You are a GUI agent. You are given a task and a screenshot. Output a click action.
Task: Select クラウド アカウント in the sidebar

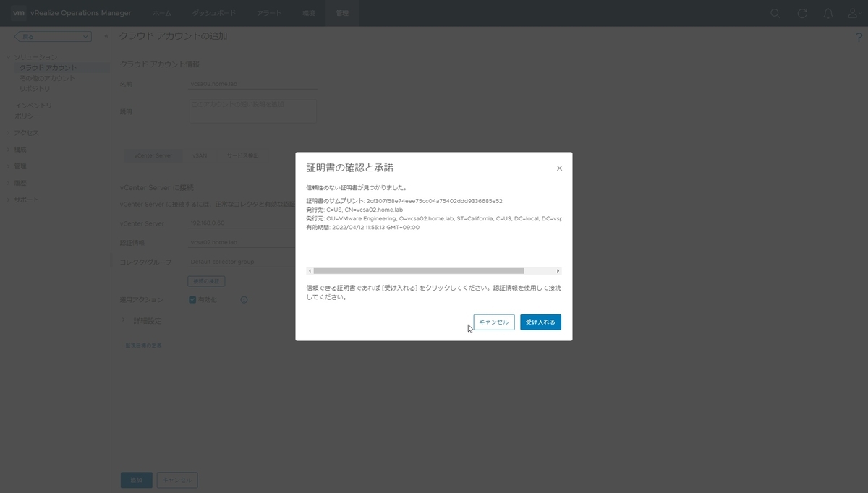pos(48,68)
